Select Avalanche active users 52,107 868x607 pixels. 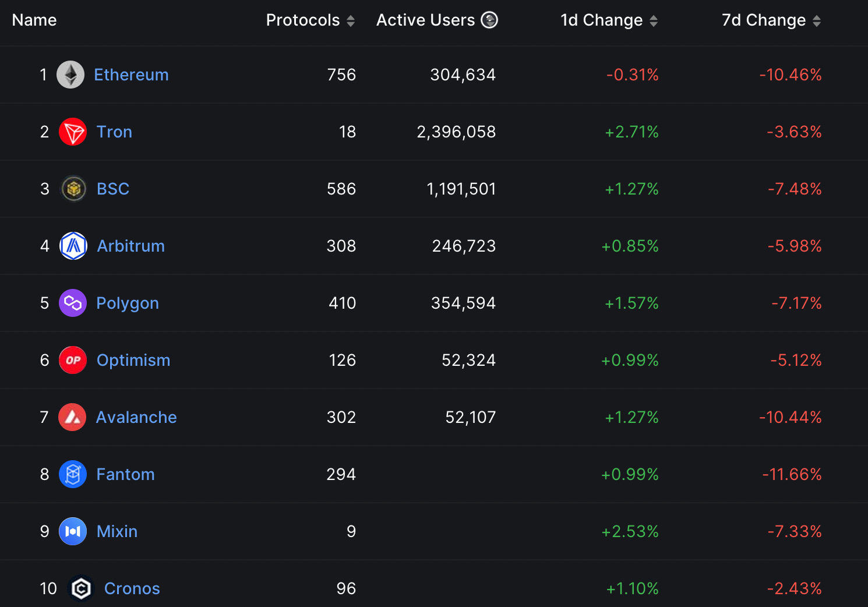[471, 417]
